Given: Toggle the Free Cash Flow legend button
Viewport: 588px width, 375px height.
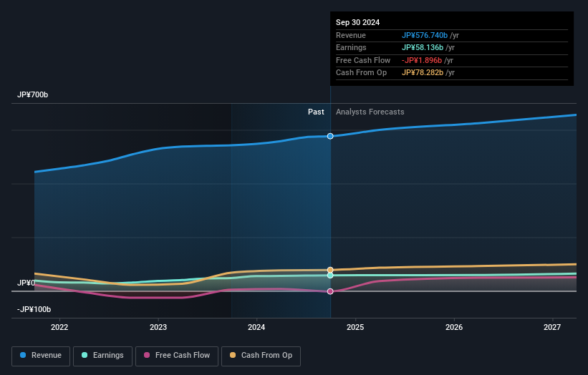Looking at the screenshot, I should point(177,356).
